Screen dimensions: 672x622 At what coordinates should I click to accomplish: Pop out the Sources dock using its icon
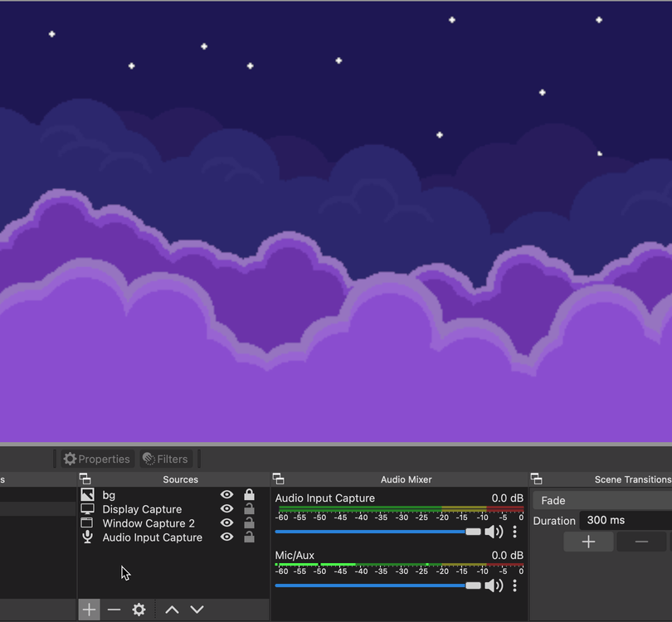click(85, 479)
